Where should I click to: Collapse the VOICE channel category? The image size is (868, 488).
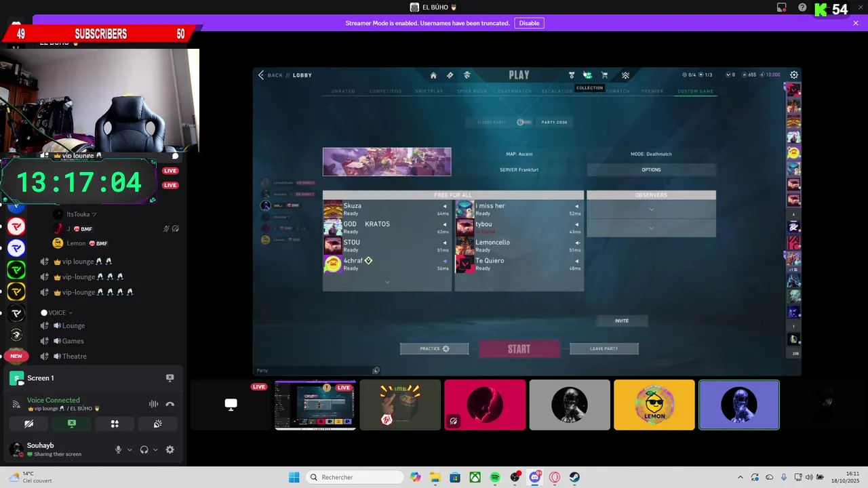(57, 312)
